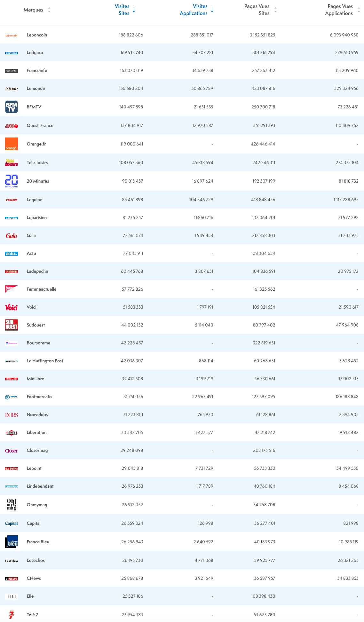Click the 20 Minutes logo
The width and height of the screenshot is (364, 622).
[x=12, y=181]
